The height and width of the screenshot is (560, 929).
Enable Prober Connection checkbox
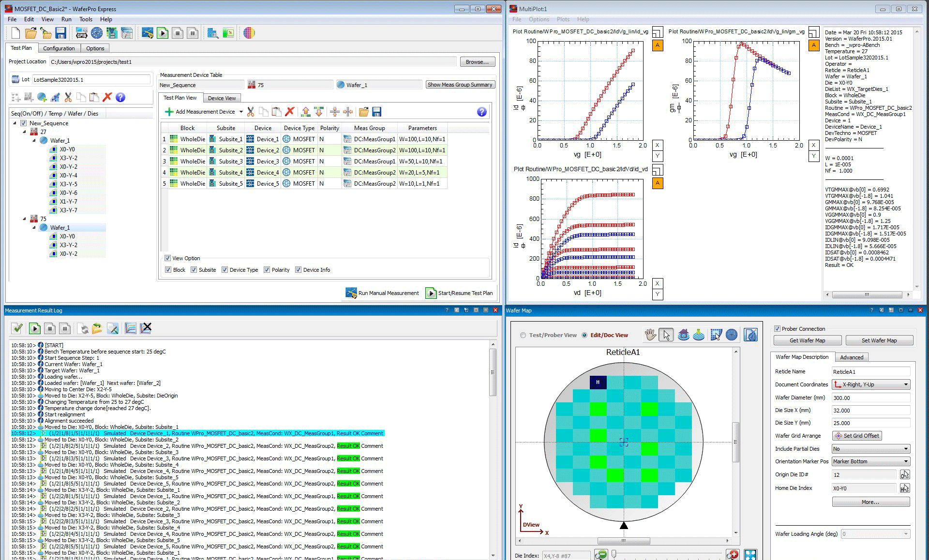pos(777,328)
